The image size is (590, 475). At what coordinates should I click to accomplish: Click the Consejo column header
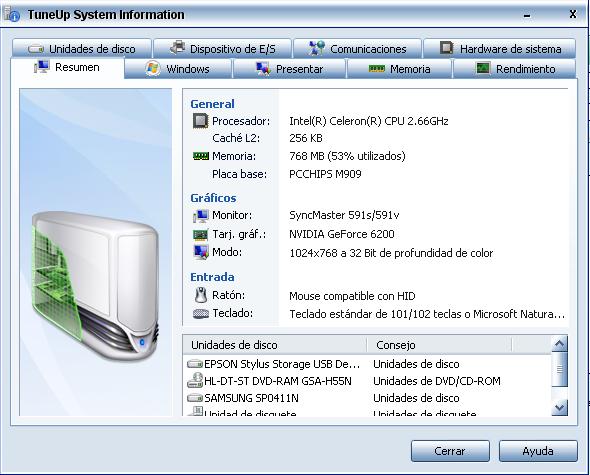coord(439,345)
